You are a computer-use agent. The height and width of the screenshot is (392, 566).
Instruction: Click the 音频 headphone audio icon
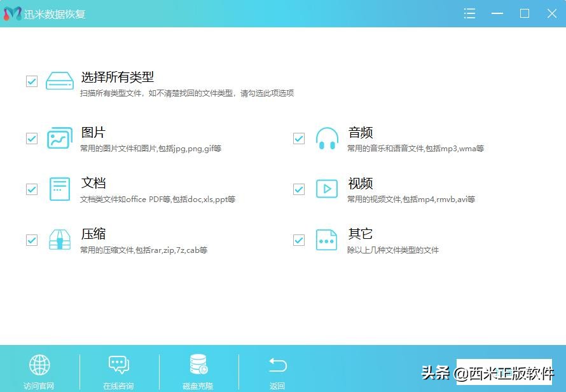(x=326, y=138)
